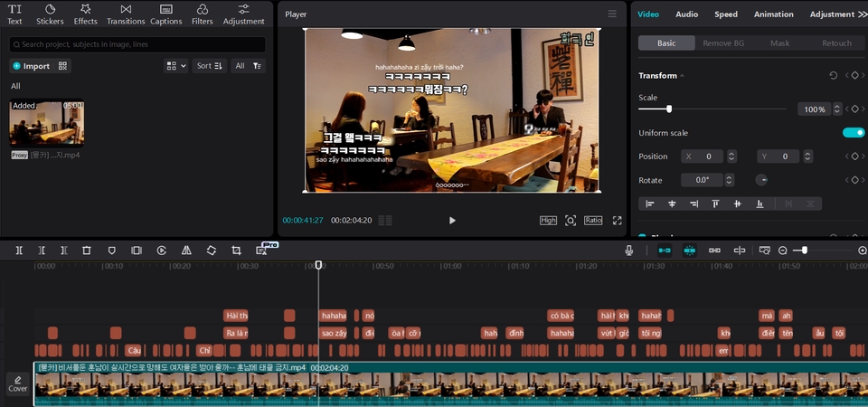Play the video in the Player

pyautogui.click(x=452, y=221)
